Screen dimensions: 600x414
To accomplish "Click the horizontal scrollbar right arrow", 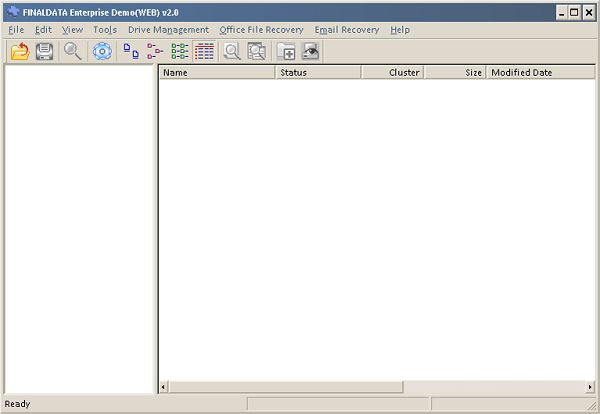I will tap(590, 387).
